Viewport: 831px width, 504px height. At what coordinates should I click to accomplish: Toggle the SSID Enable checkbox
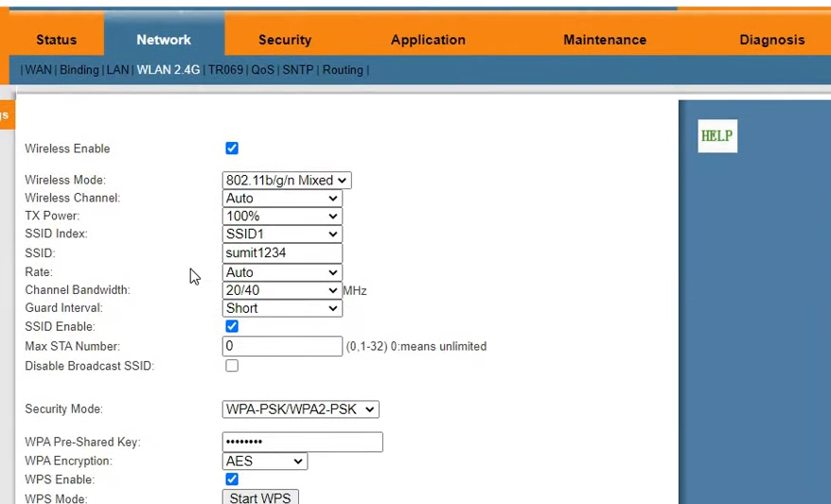click(232, 326)
